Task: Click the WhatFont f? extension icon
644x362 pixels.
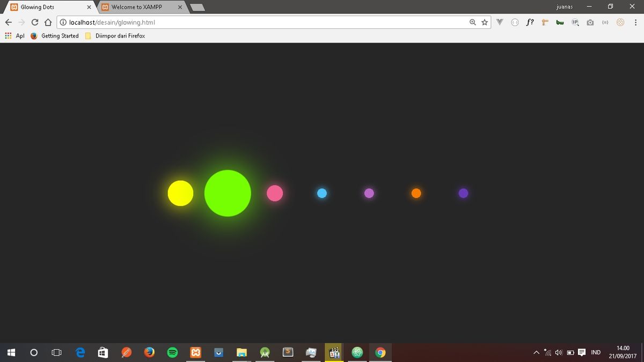Action: [x=530, y=23]
